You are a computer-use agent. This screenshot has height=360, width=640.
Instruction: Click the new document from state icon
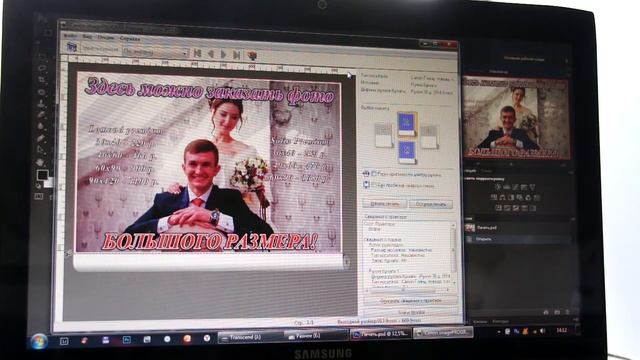click(546, 312)
